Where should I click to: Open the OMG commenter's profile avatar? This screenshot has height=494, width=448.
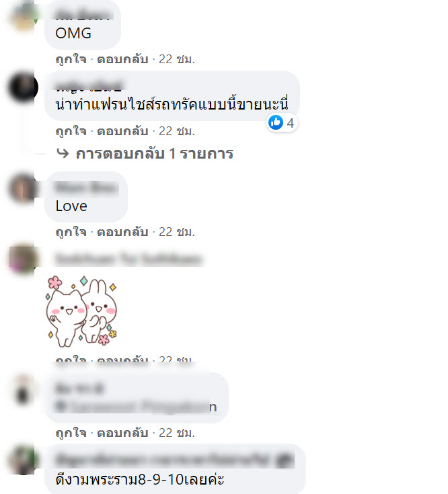tap(23, 15)
